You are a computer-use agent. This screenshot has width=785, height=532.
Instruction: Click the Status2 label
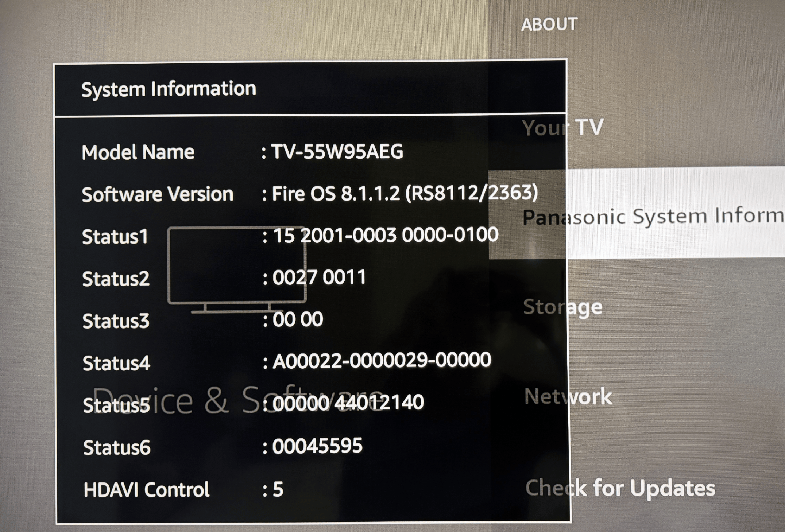[116, 279]
